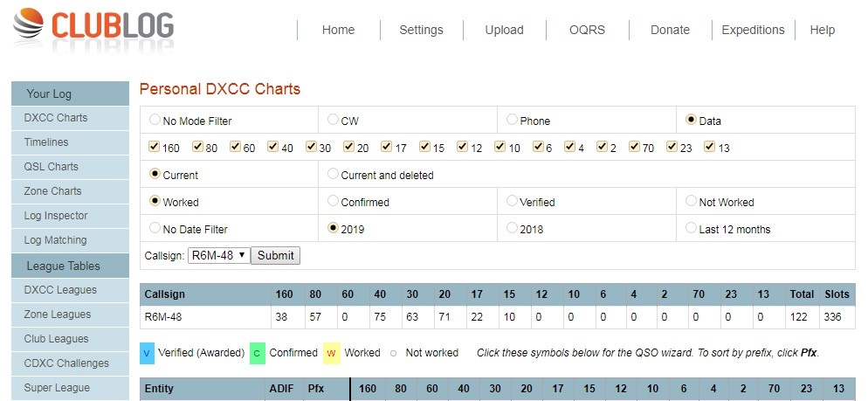Open DXCC Leagues in League Tables

coord(60,290)
